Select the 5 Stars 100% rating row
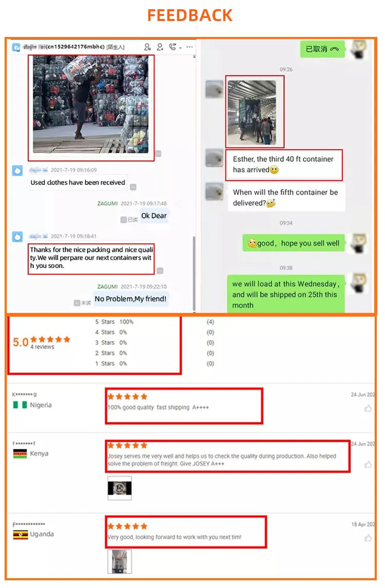385x588 pixels. click(114, 322)
